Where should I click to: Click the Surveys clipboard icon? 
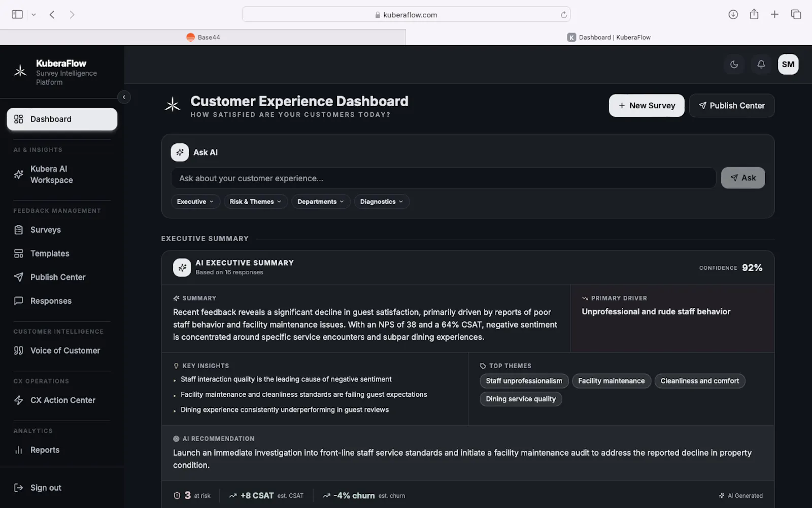pyautogui.click(x=19, y=230)
